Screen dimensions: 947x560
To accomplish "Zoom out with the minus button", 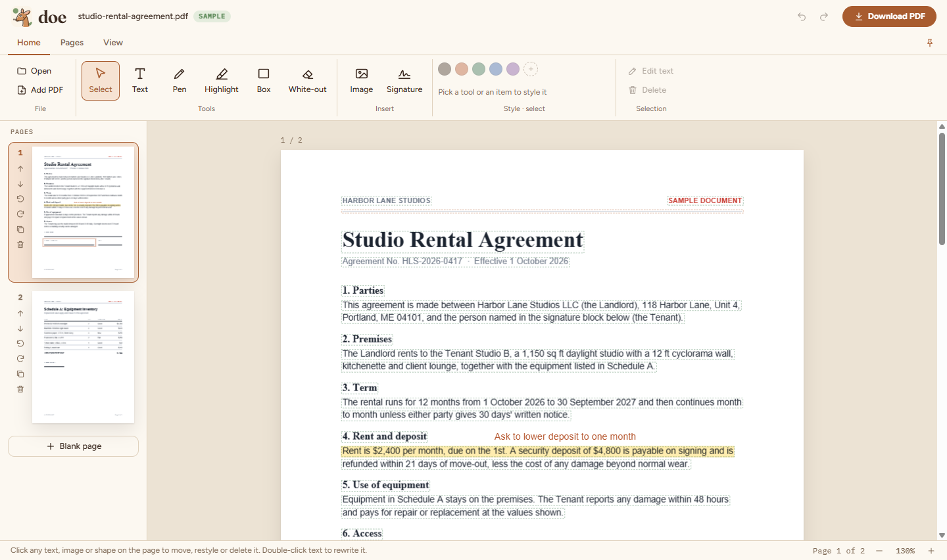I will pyautogui.click(x=879, y=551).
